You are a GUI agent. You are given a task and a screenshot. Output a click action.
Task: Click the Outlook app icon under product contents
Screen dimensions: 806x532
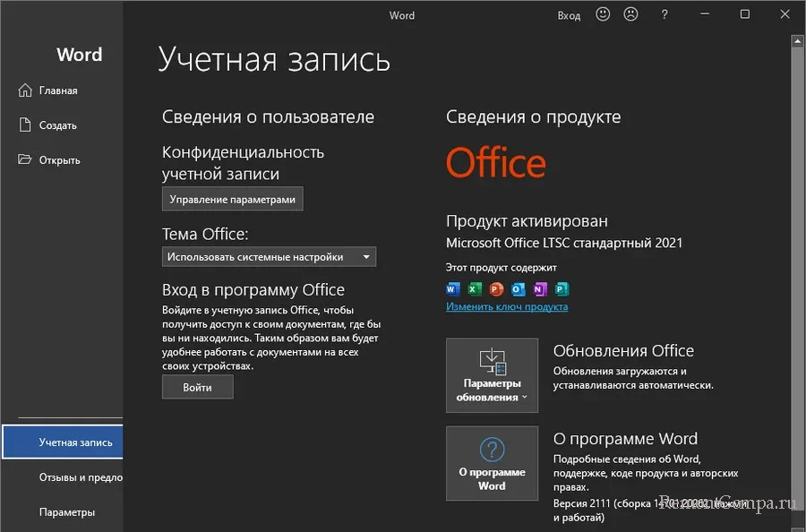coord(518,289)
